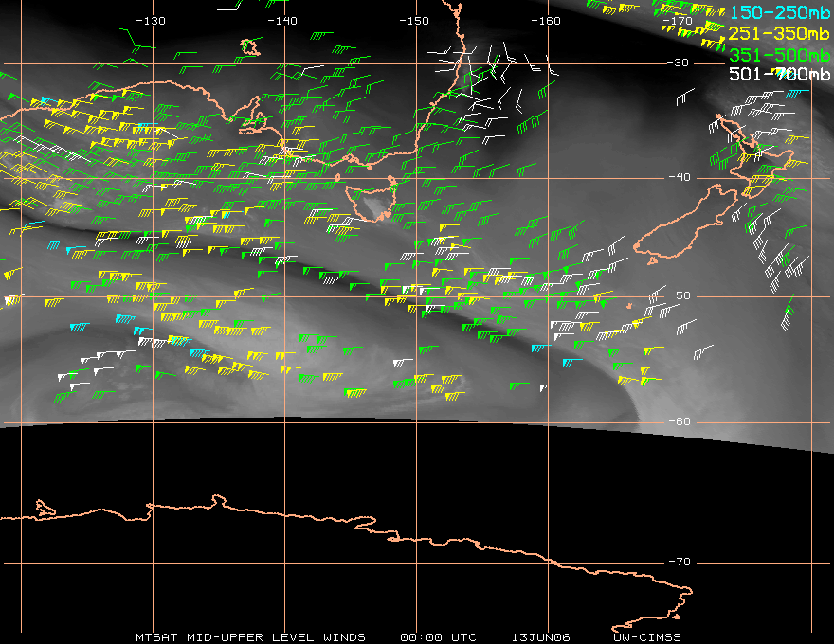
Task: Click the -30 latitude label
Action: (679, 63)
